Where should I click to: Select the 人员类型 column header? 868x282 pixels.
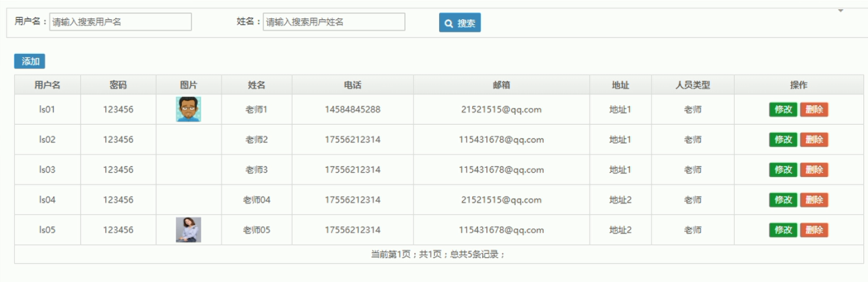coord(692,85)
